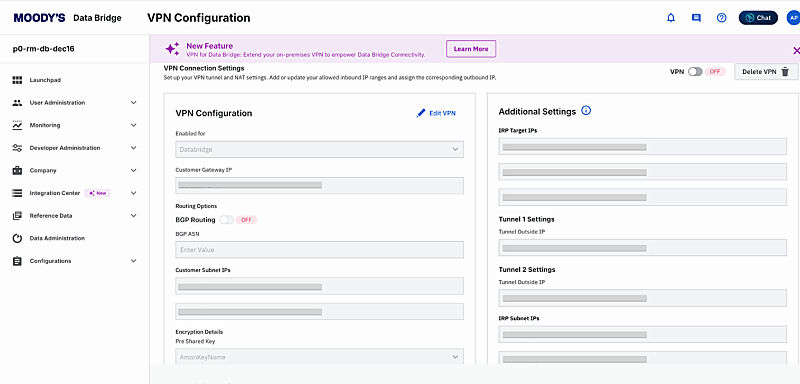The image size is (800, 384).
Task: Open Launchpad in the sidebar
Action: 45,80
